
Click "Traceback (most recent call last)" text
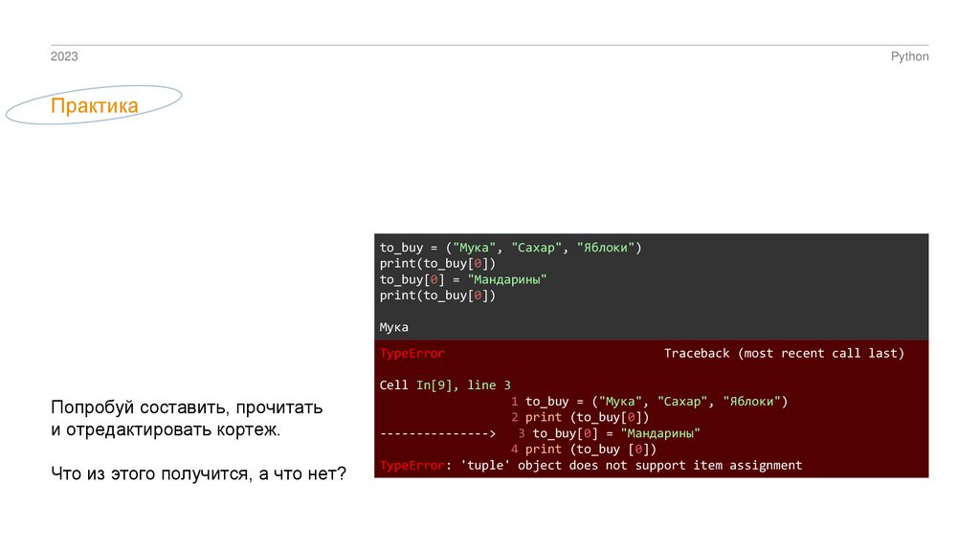tap(784, 354)
